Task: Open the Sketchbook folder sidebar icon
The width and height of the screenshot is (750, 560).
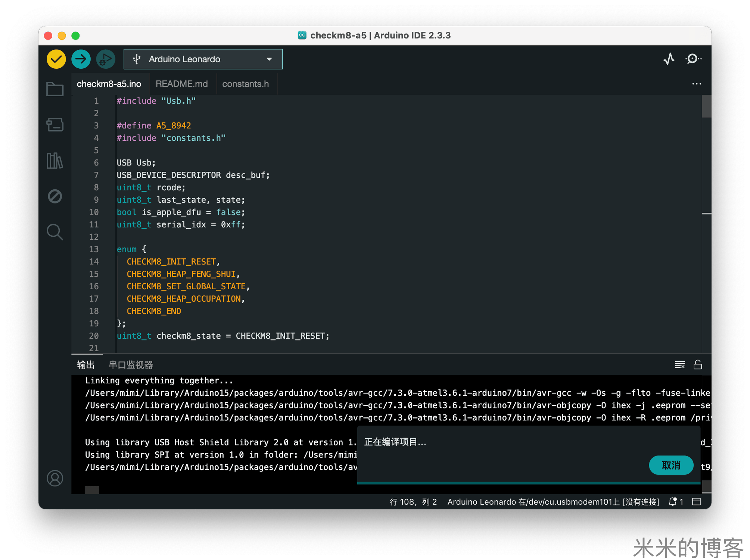Action: coord(55,89)
